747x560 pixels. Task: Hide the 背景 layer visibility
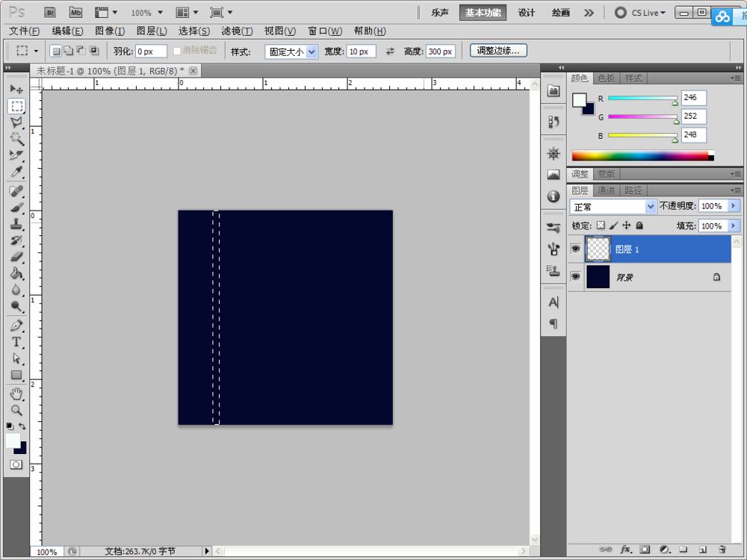[x=575, y=277]
